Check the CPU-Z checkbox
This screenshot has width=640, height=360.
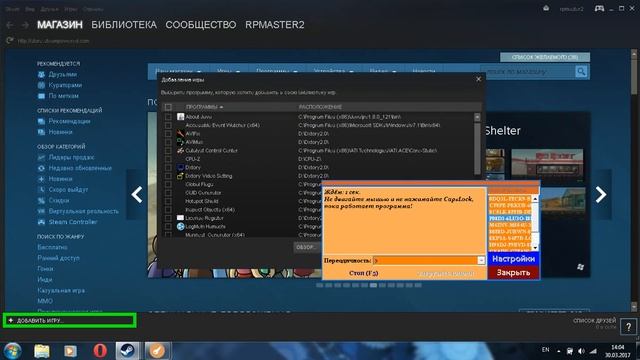point(168,159)
